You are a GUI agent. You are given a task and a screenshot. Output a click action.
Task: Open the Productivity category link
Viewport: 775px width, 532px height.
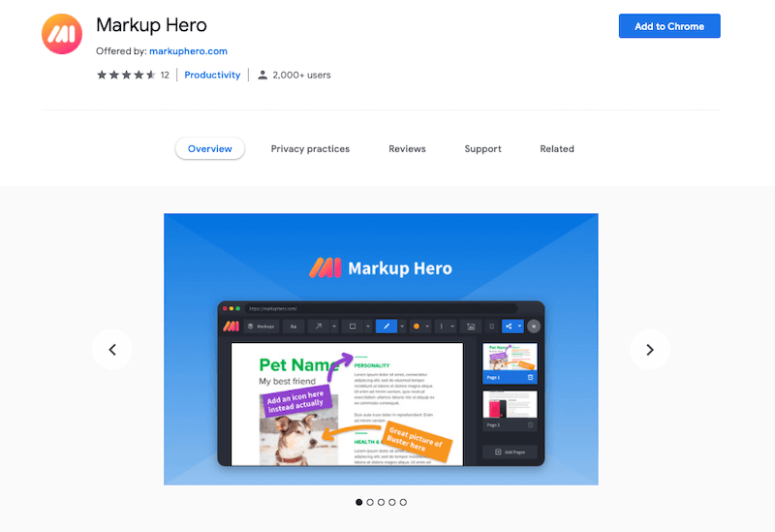pyautogui.click(x=212, y=75)
